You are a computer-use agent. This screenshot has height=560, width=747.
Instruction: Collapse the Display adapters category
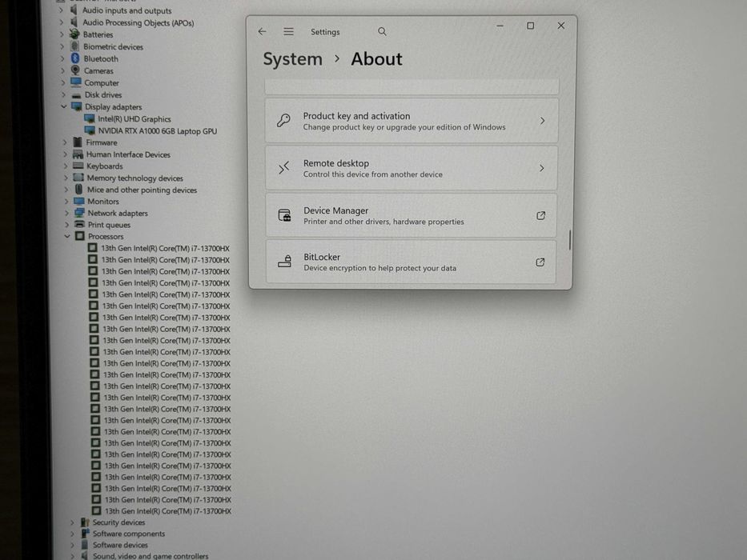[x=64, y=106]
